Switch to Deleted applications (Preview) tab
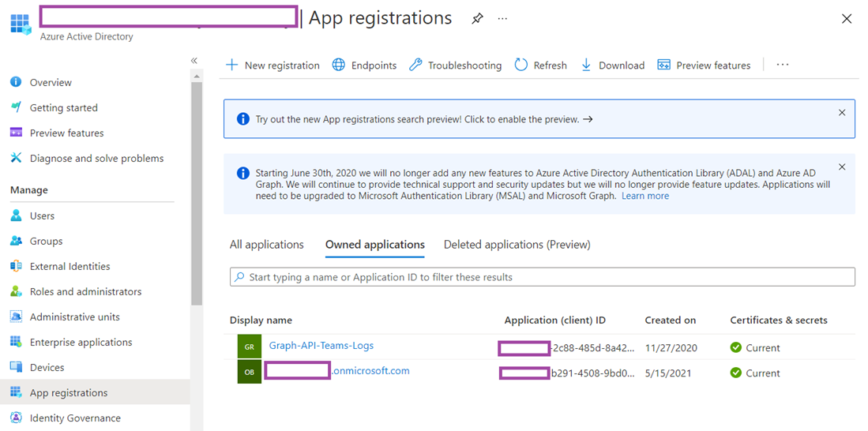 [x=517, y=245]
